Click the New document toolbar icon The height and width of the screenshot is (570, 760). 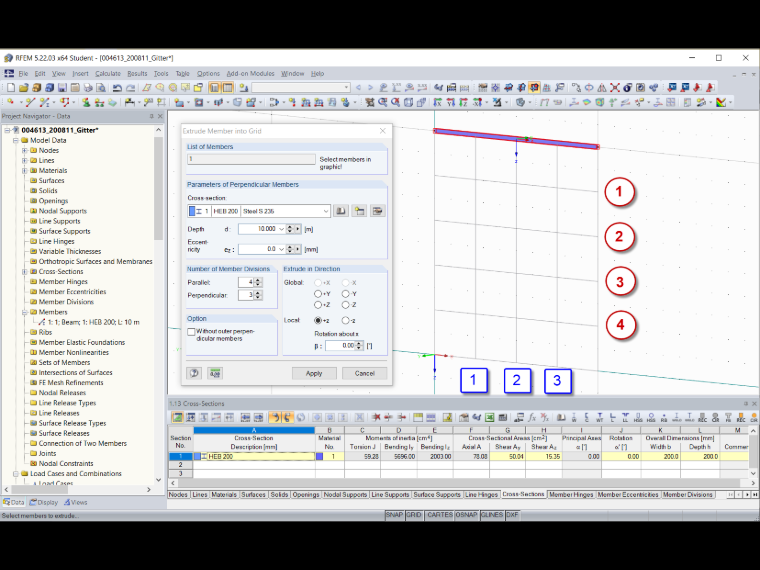[11, 88]
